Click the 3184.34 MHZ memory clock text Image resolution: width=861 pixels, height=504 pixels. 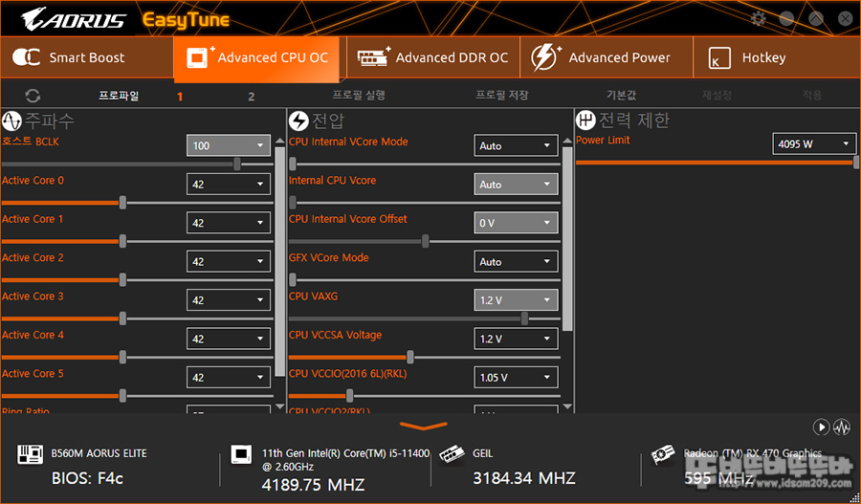524,478
